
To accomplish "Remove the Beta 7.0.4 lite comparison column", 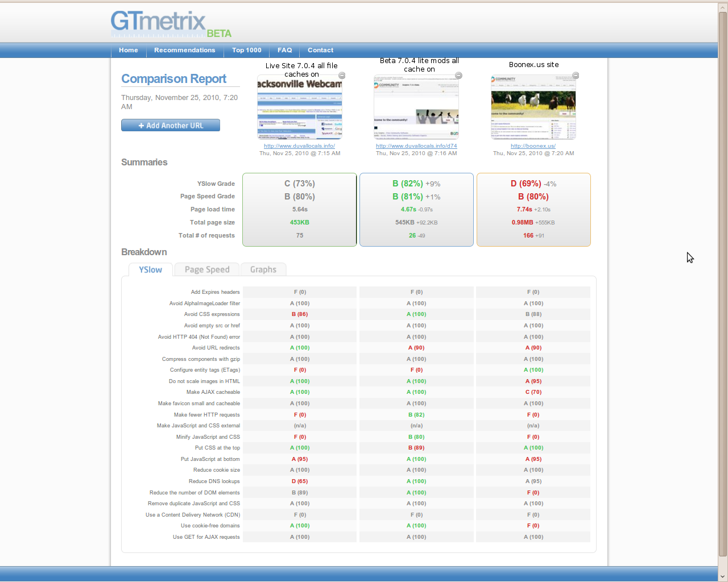I will pos(458,76).
